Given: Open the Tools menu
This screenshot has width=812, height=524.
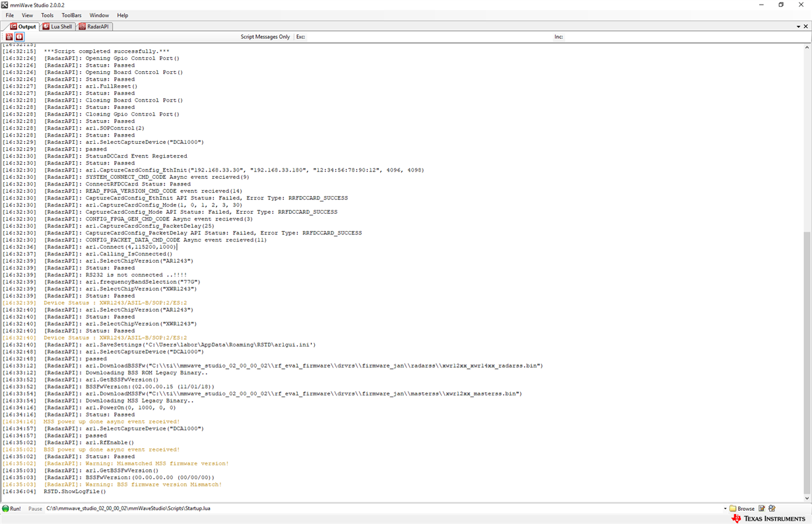Looking at the screenshot, I should pos(48,15).
